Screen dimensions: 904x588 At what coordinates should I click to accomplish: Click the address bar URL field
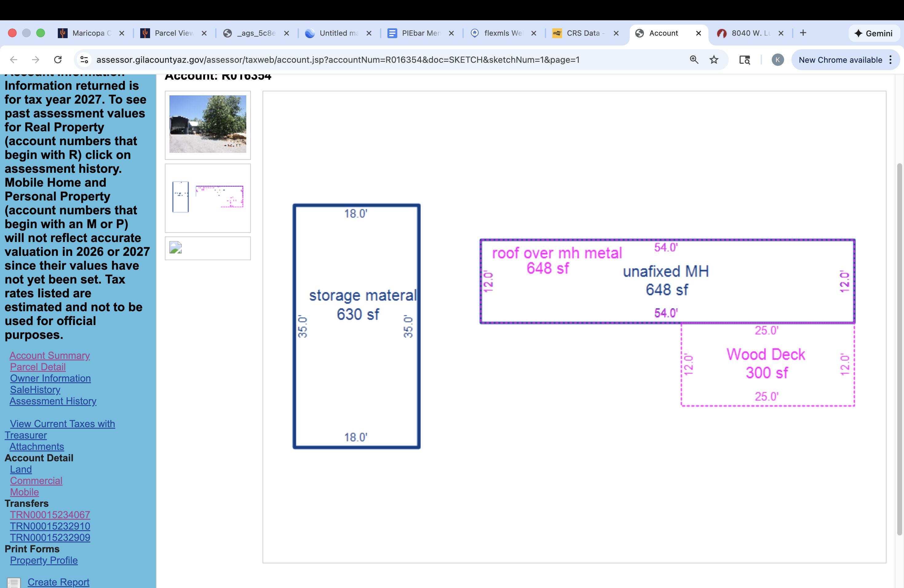[338, 60]
